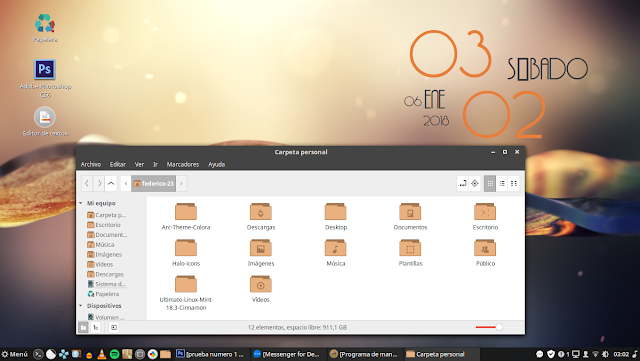Select the Halo-icons folder icon
The image size is (640, 361).
pos(186,248)
